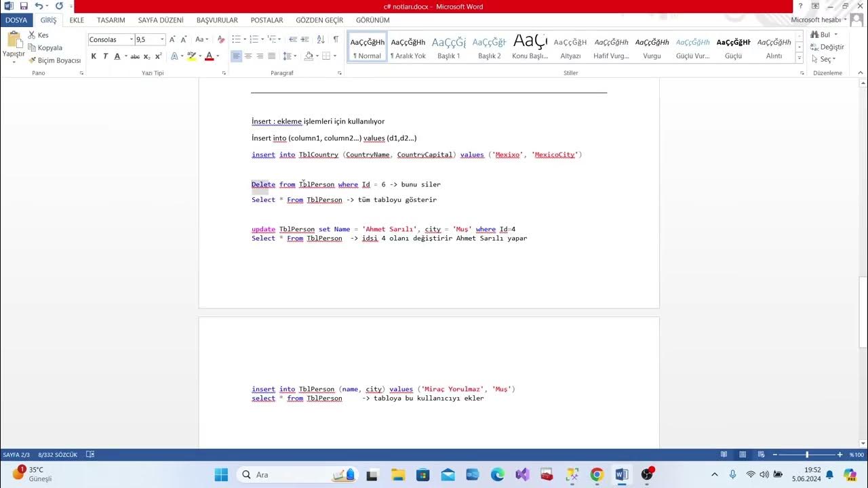Open File Explorer from taskbar
Image resolution: width=868 pixels, height=488 pixels.
[x=398, y=474]
